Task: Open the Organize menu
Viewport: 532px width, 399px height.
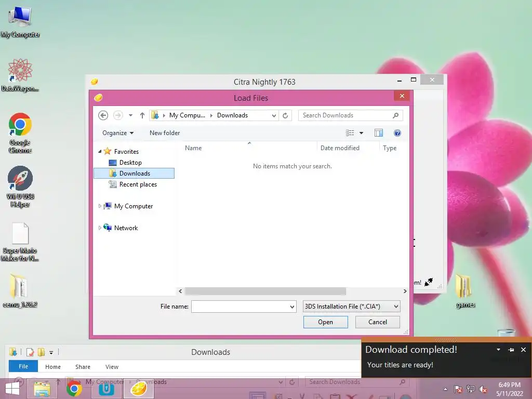Action: click(x=118, y=133)
